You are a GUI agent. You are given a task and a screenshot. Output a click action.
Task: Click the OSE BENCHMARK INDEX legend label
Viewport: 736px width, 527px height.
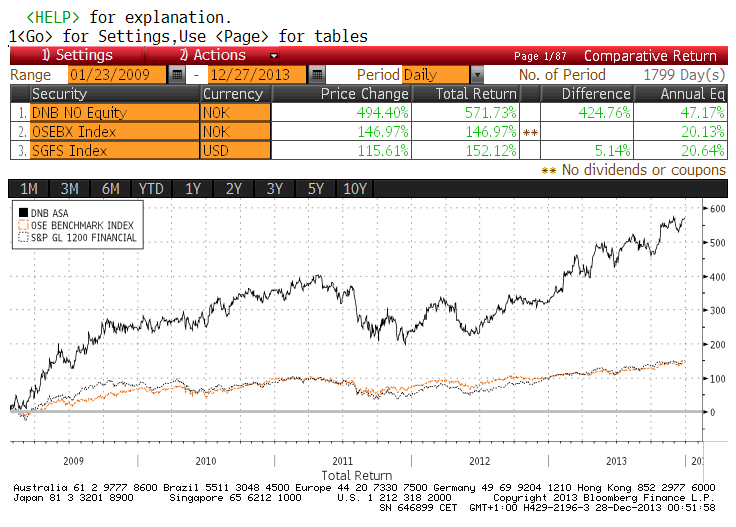click(82, 225)
